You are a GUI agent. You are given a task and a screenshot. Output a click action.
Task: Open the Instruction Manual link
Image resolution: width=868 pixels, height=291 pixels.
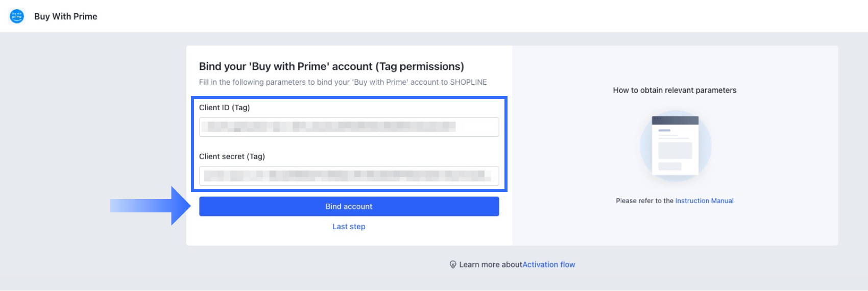[704, 201]
